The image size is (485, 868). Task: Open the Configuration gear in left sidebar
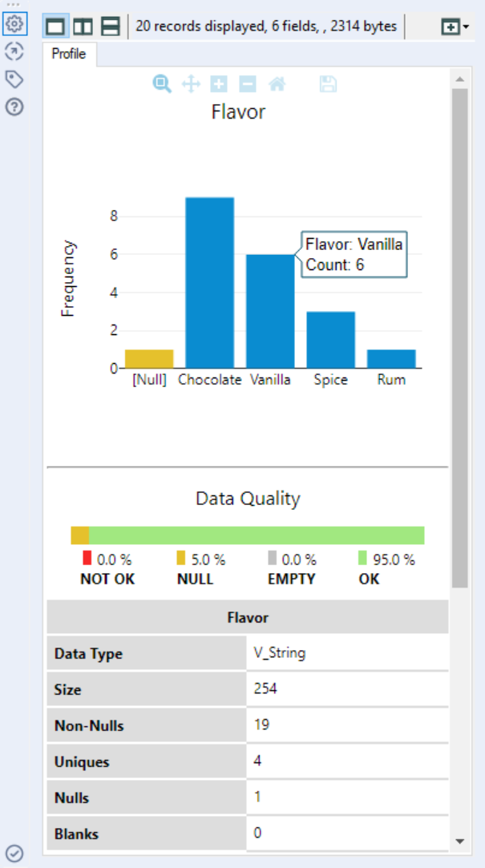click(x=14, y=25)
